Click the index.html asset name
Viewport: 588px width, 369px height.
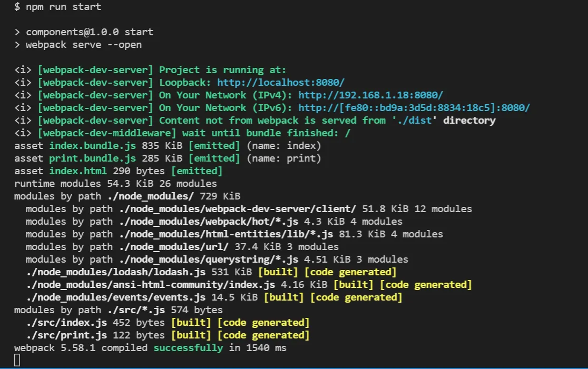[x=77, y=171]
